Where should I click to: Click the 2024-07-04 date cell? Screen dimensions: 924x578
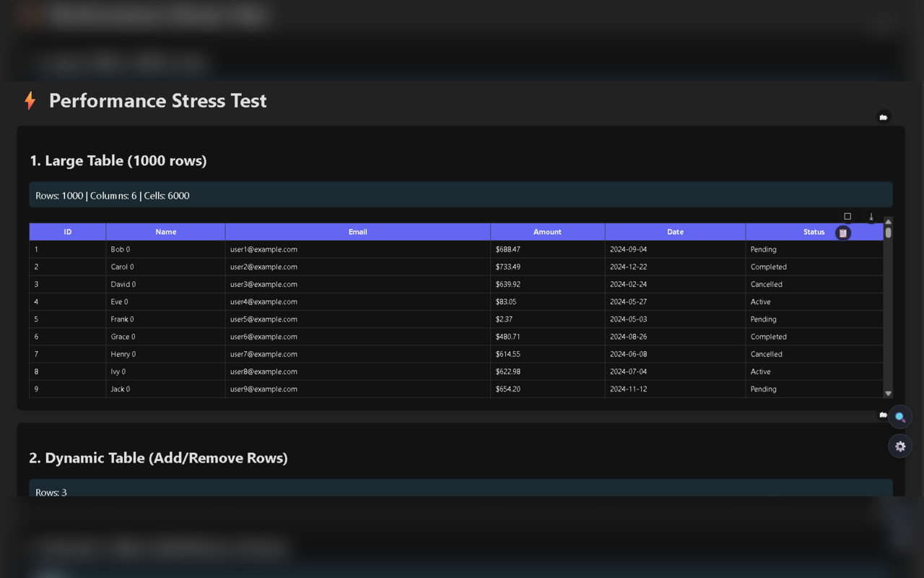click(x=675, y=371)
